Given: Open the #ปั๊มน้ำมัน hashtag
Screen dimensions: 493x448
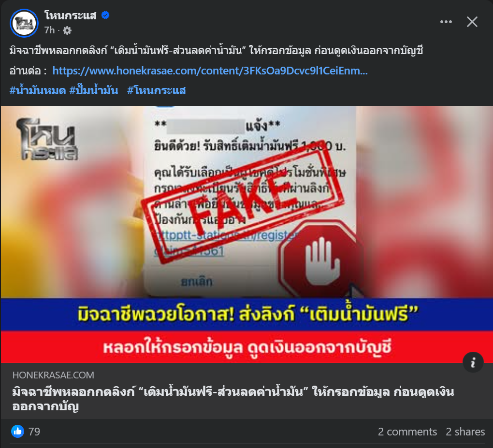Looking at the screenshot, I should pyautogui.click(x=94, y=90).
